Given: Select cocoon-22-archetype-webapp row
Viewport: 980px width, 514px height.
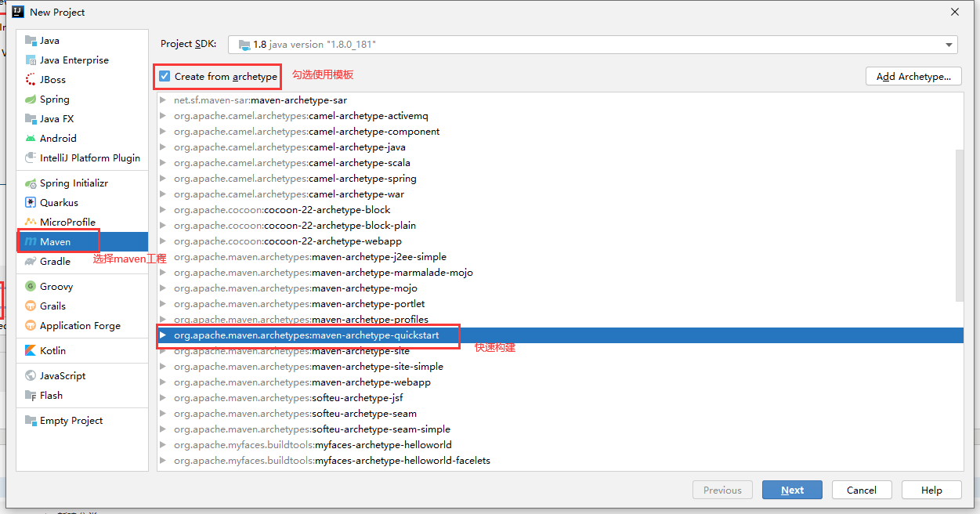Looking at the screenshot, I should [560, 241].
